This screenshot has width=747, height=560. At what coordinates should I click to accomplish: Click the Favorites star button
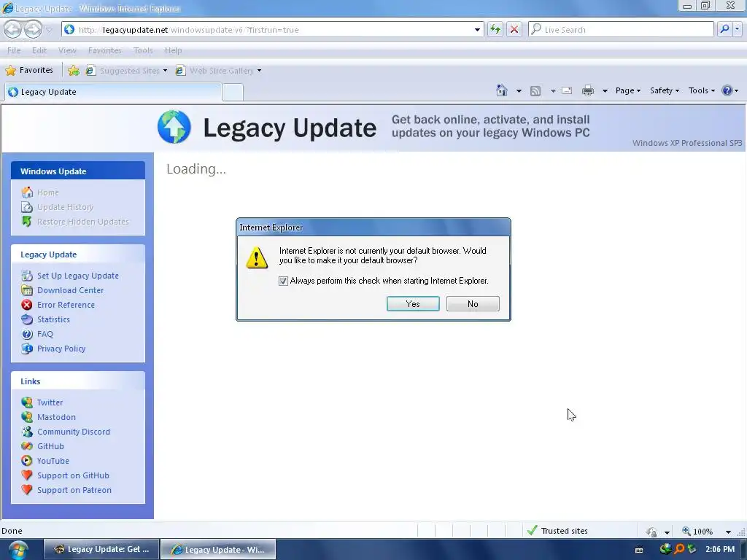pyautogui.click(x=29, y=70)
